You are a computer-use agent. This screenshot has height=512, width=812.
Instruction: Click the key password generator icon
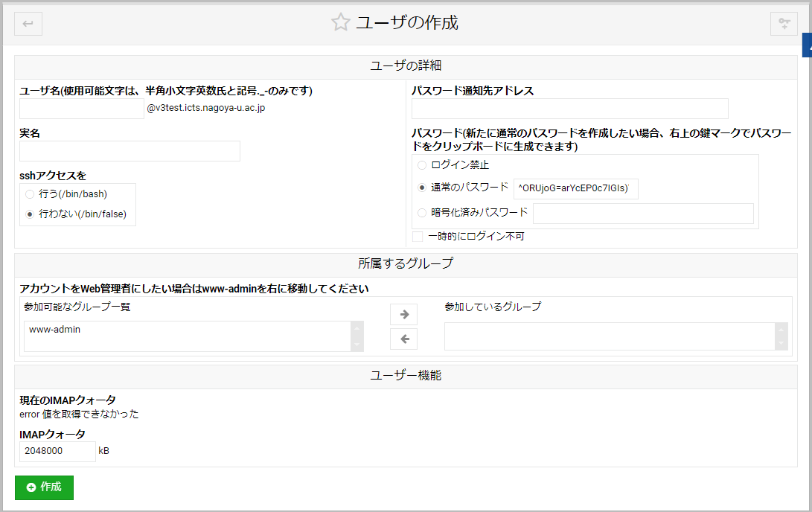tap(784, 24)
